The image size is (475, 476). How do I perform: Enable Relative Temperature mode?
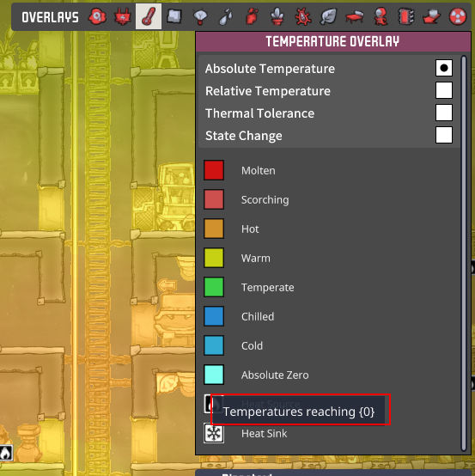[x=444, y=90]
